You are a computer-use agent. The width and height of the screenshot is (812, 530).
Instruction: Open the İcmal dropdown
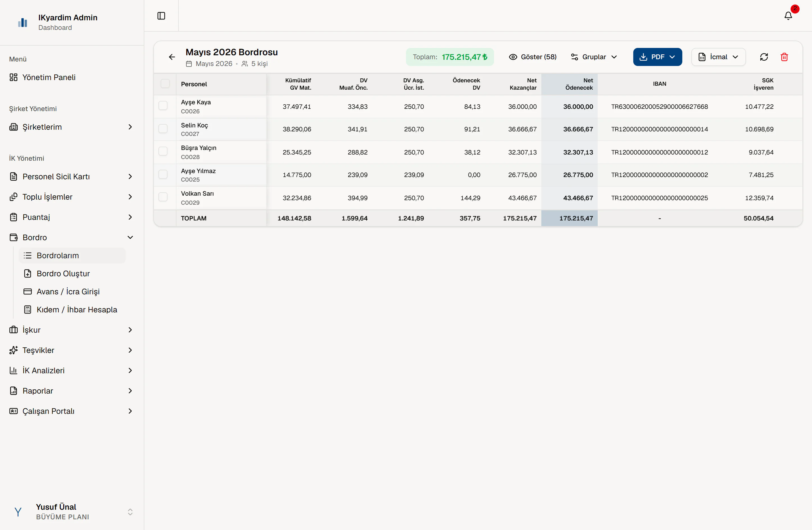click(718, 57)
